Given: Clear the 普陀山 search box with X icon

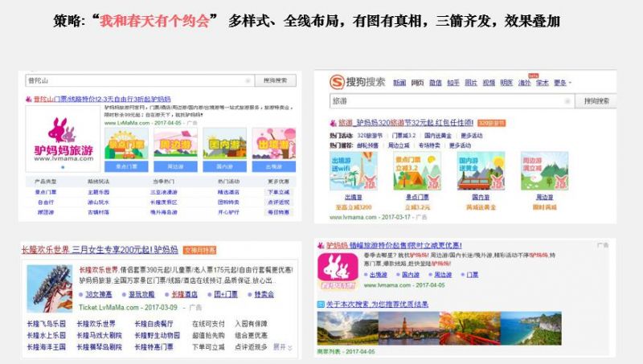Looking at the screenshot, I should pyautogui.click(x=248, y=80).
